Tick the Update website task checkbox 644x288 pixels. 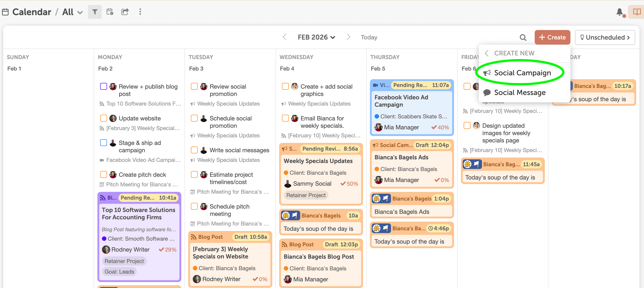[x=104, y=118]
